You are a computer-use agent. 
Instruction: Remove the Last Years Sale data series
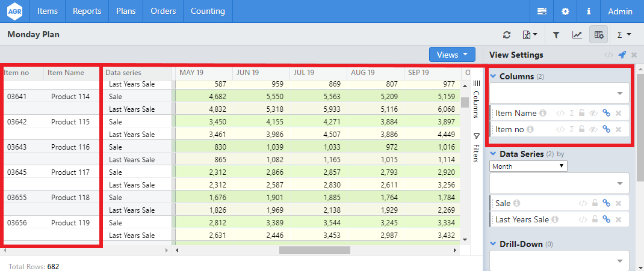tap(618, 219)
